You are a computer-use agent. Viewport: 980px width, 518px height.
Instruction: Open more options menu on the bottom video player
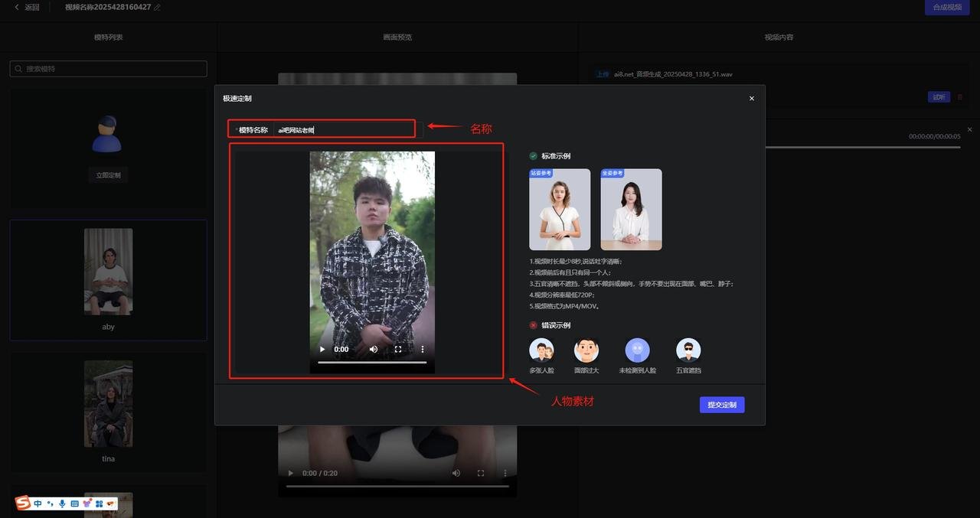click(x=505, y=473)
